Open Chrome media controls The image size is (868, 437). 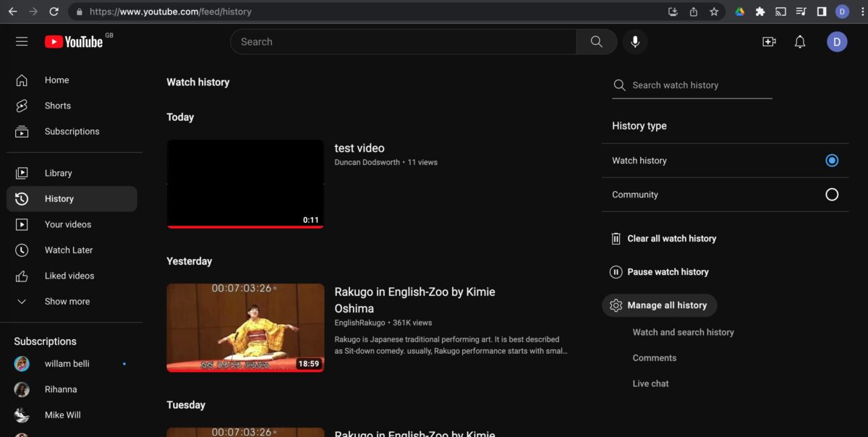[801, 12]
